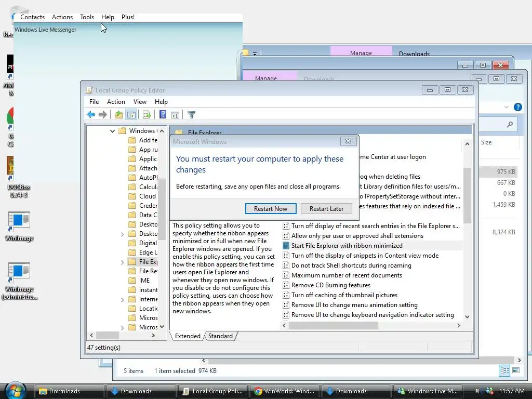Image resolution: width=532 pixels, height=399 pixels.
Task: Click the Size column header in Downloads window
Action: pyautogui.click(x=486, y=142)
